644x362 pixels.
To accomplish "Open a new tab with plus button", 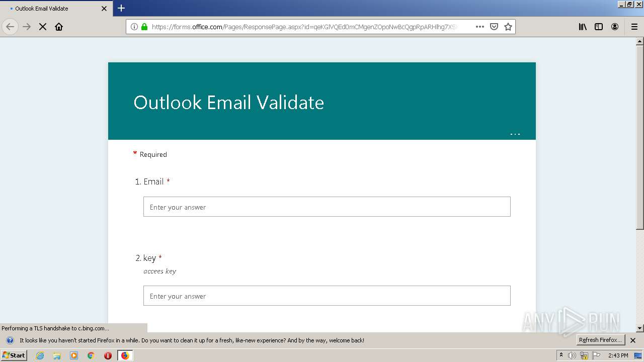I will click(121, 8).
